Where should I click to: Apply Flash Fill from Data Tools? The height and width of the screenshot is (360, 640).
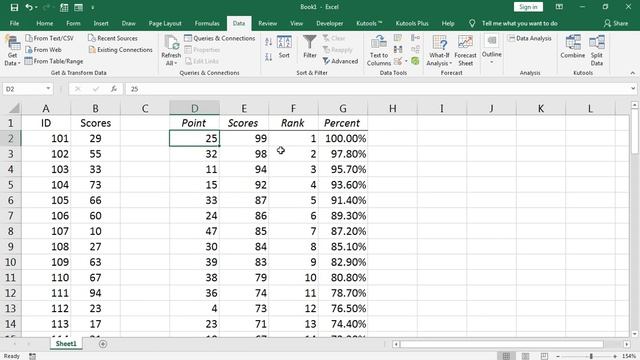point(398,38)
